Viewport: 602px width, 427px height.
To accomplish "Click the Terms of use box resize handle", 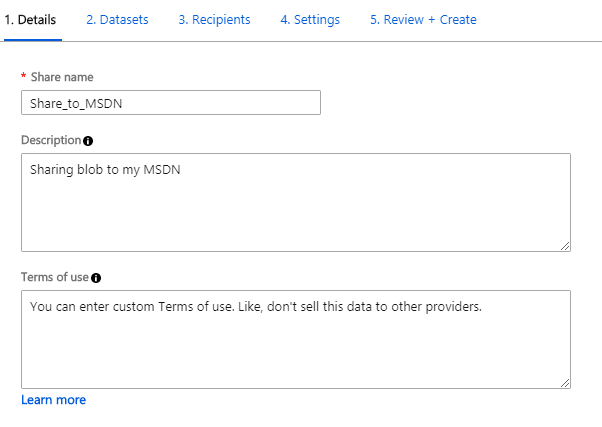I will [x=565, y=383].
